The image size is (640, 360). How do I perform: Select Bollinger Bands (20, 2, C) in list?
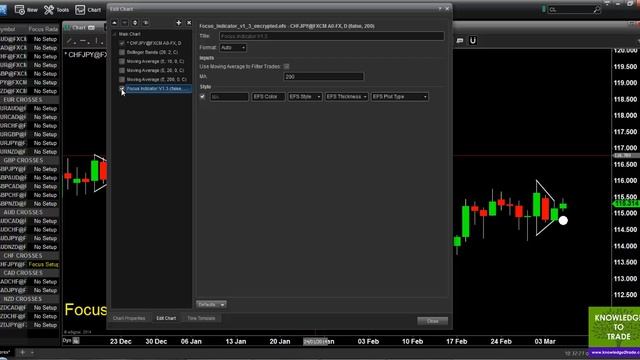152,52
